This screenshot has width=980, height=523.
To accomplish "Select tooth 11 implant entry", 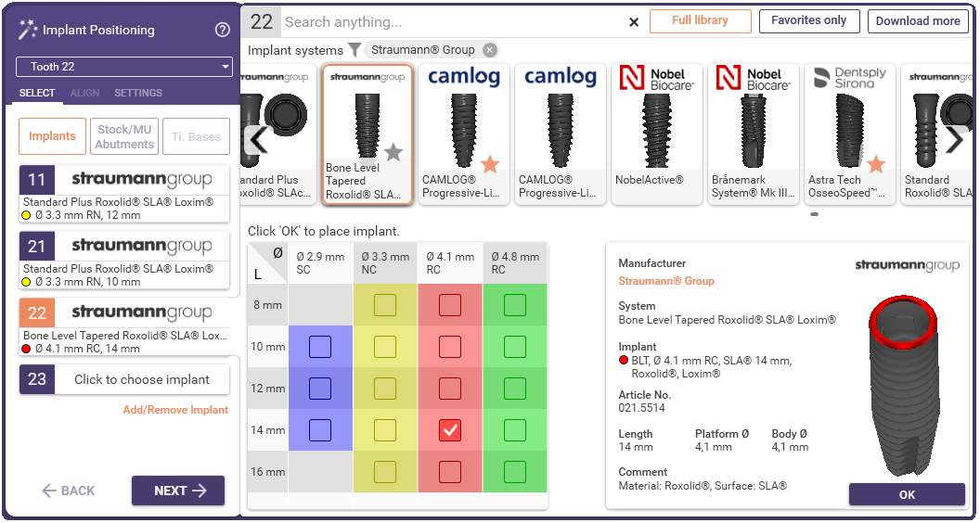I will 124,193.
